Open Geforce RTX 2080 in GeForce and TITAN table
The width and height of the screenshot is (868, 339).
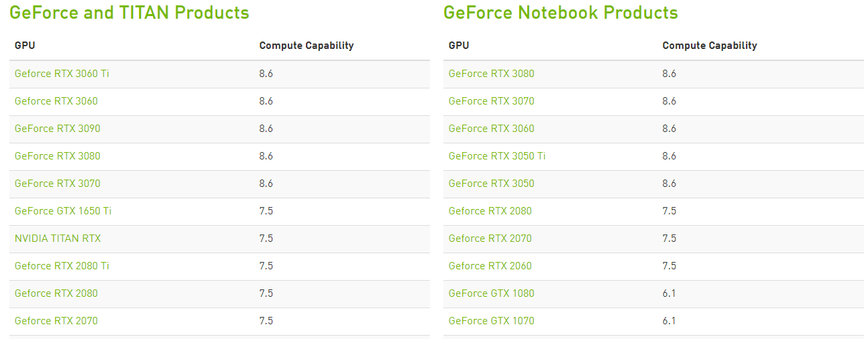pyautogui.click(x=56, y=293)
